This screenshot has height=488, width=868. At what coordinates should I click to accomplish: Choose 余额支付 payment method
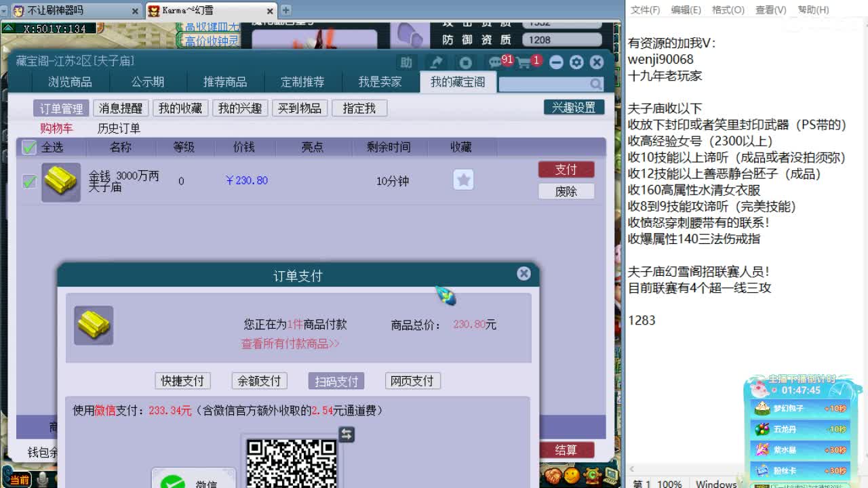pyautogui.click(x=259, y=381)
